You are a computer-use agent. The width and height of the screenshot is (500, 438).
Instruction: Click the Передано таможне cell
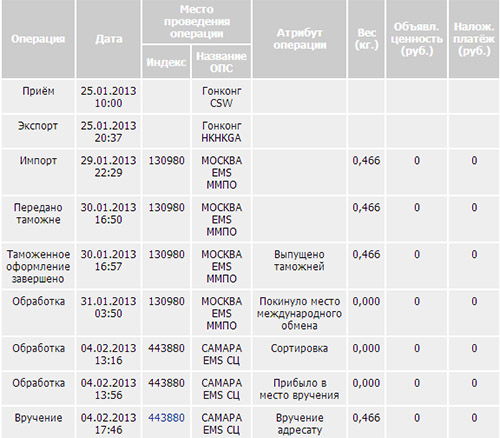(x=38, y=219)
